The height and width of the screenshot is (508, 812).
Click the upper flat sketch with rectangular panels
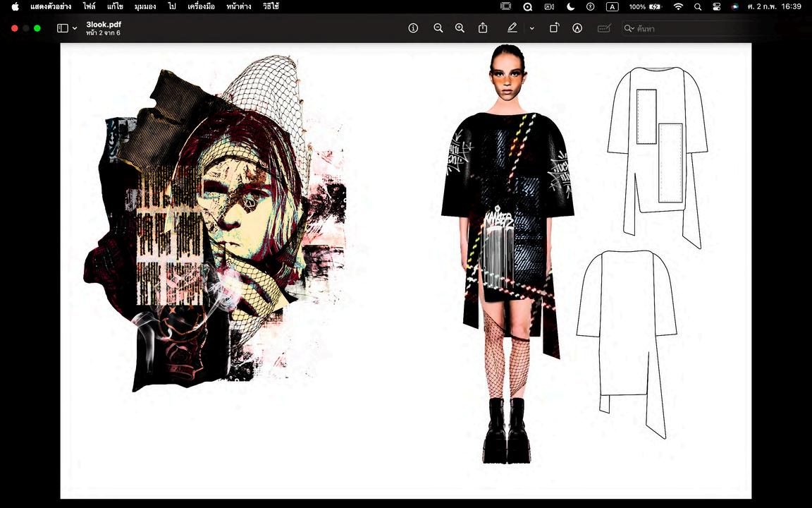658,157
